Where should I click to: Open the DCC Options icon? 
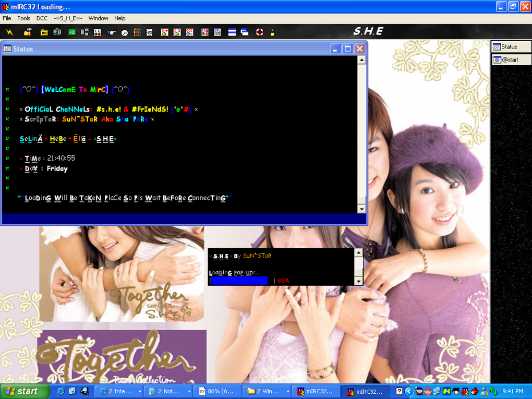(190, 32)
